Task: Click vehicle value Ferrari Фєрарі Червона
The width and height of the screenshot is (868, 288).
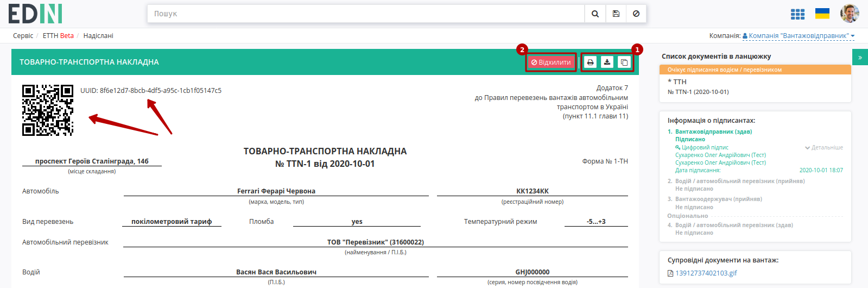Action: [x=276, y=191]
